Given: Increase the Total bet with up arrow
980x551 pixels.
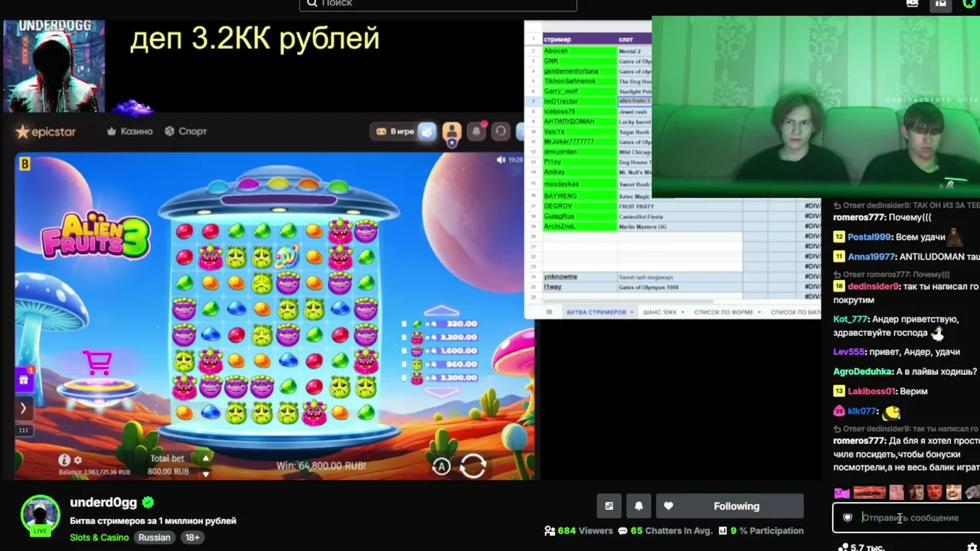Looking at the screenshot, I should (x=205, y=458).
